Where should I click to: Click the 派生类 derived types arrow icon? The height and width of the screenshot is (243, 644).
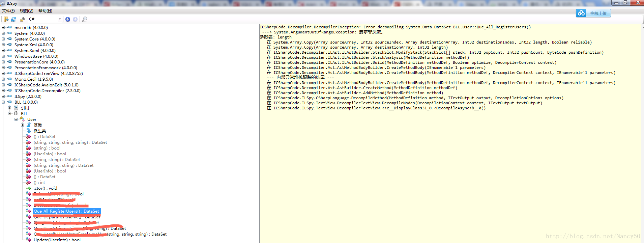(x=29, y=131)
